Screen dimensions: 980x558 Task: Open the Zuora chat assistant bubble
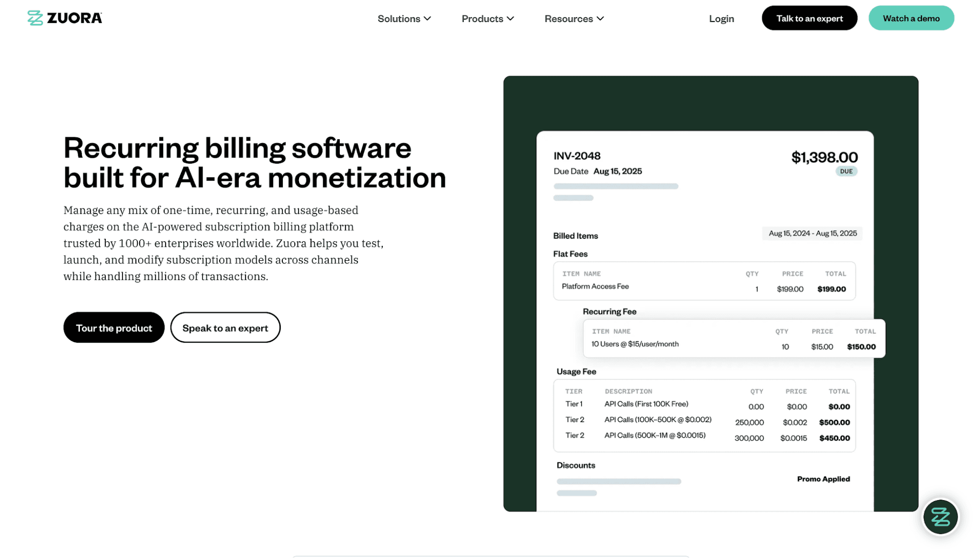pyautogui.click(x=940, y=517)
